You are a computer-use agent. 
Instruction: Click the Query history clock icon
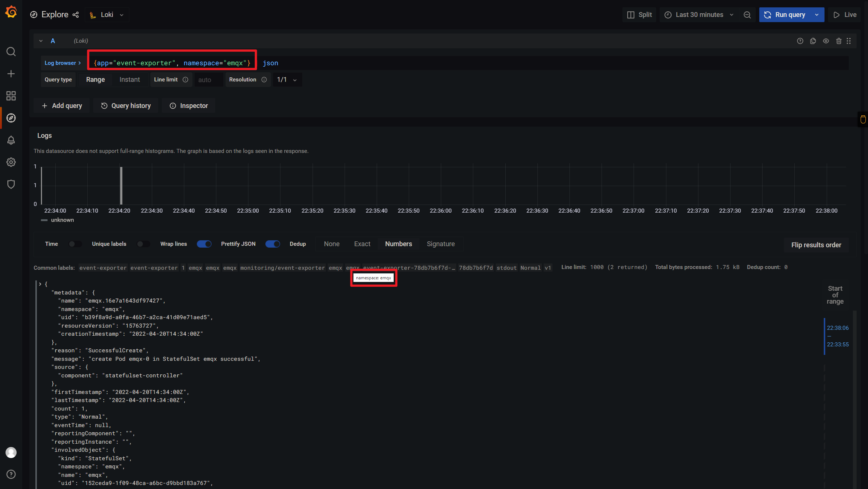pyautogui.click(x=103, y=105)
